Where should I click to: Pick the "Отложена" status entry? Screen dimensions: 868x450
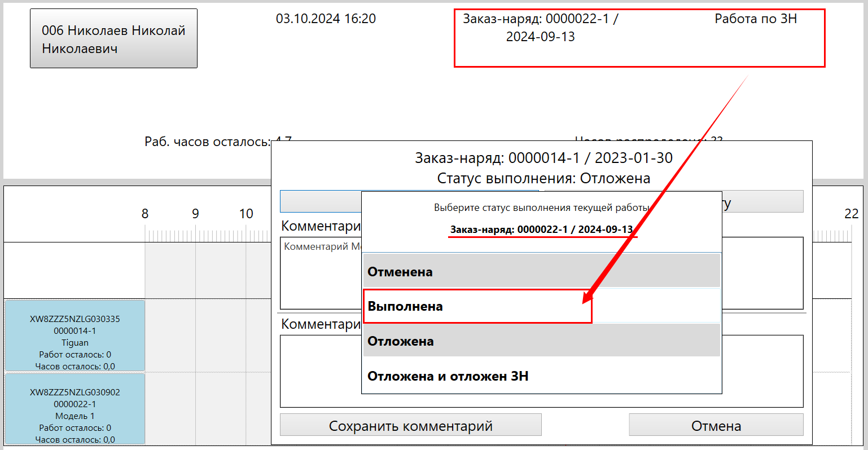point(541,341)
